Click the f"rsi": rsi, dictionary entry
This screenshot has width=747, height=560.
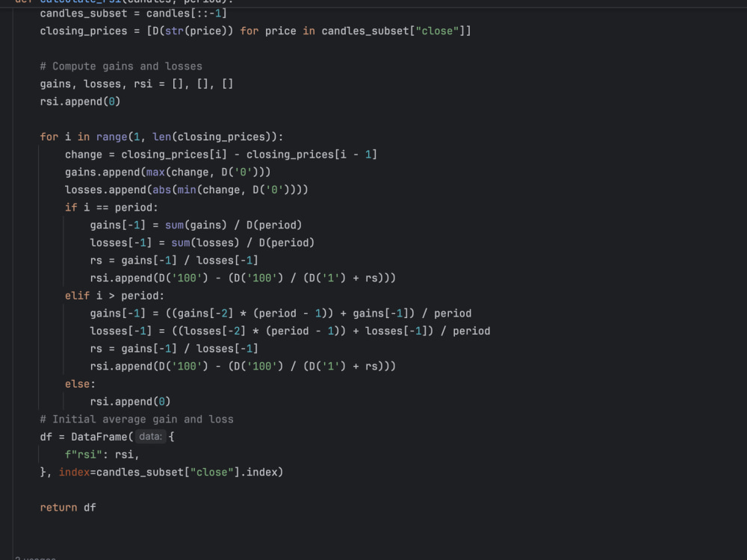click(102, 455)
